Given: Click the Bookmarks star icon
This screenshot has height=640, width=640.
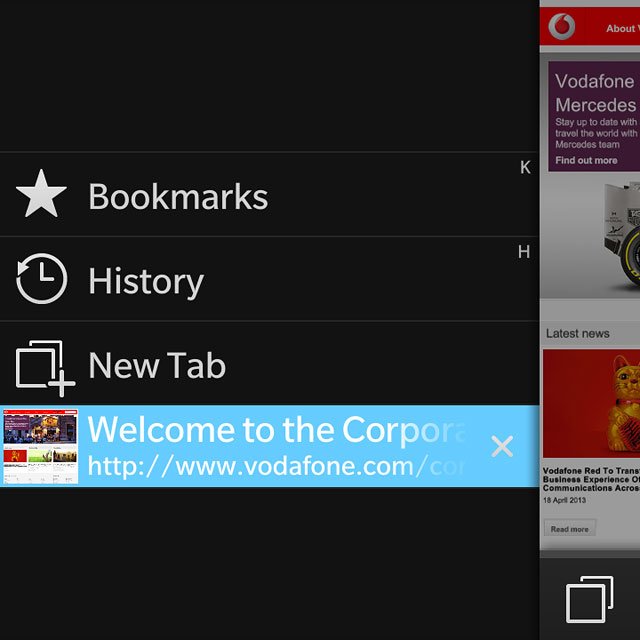Looking at the screenshot, I should pyautogui.click(x=41, y=194).
